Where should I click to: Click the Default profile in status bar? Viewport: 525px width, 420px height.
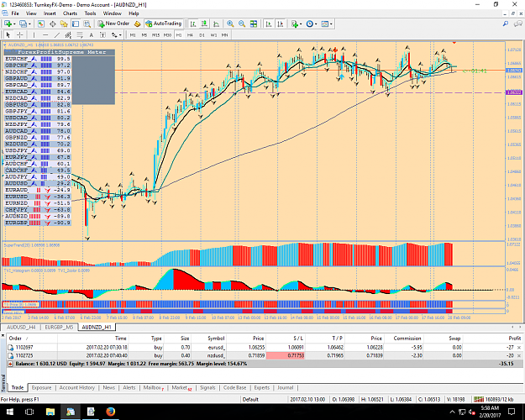click(x=250, y=399)
